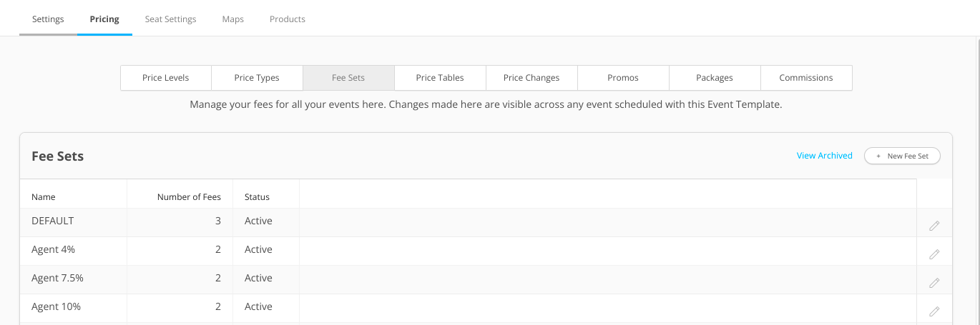Switch to the Settings tab

tap(48, 19)
